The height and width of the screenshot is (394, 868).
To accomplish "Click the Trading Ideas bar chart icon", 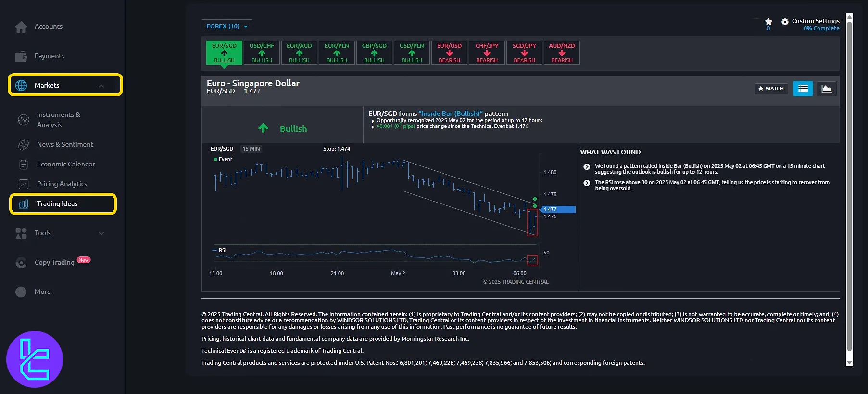I will (24, 204).
